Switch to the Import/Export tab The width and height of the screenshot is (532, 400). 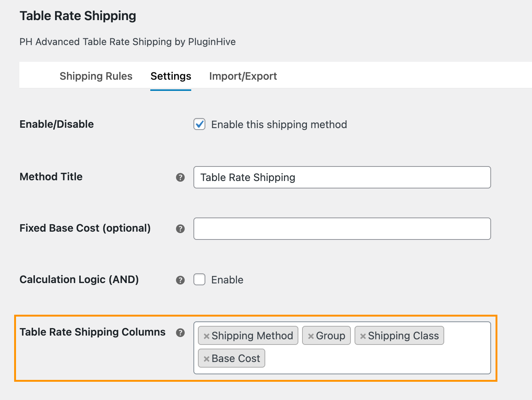coord(243,76)
